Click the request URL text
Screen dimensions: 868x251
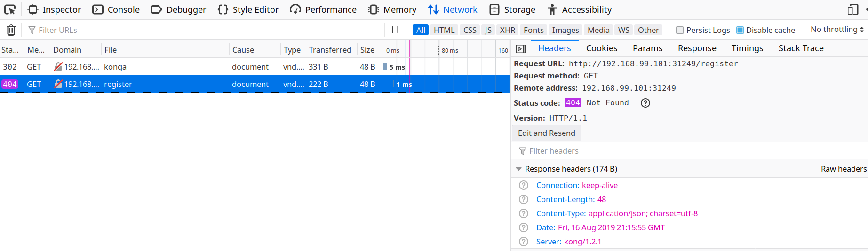(653, 63)
